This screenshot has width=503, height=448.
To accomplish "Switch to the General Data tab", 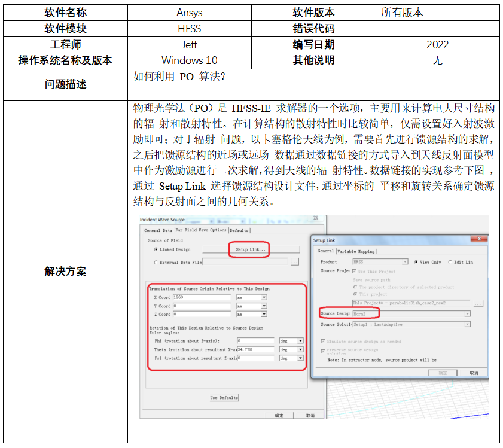I will pyautogui.click(x=158, y=230).
